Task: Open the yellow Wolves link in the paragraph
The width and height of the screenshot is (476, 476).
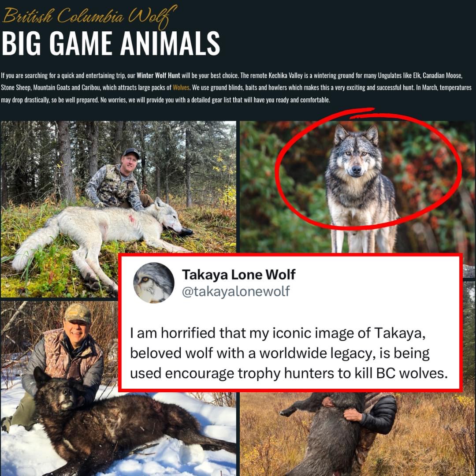Action: (181, 88)
